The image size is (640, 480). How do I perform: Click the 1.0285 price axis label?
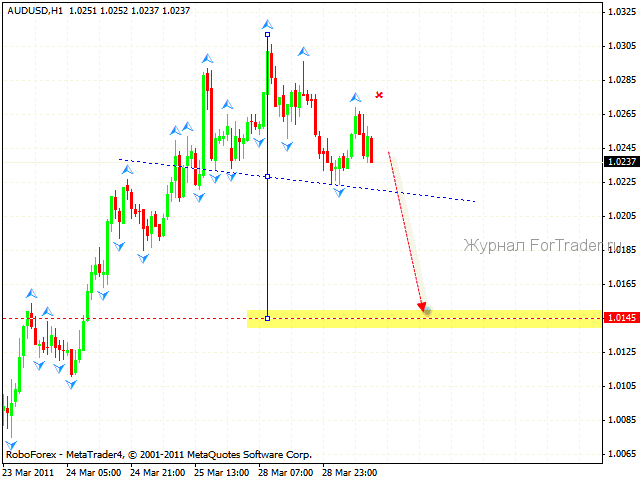click(x=622, y=80)
